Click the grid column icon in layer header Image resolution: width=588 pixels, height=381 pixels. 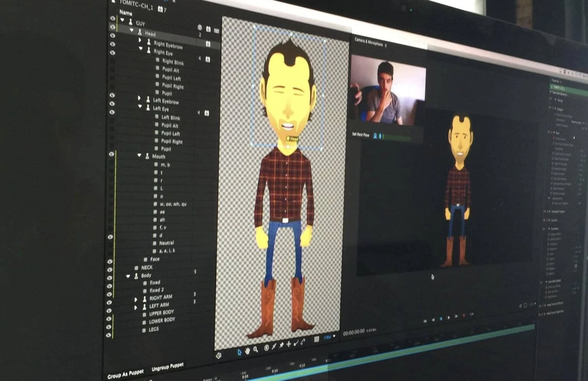[216, 31]
